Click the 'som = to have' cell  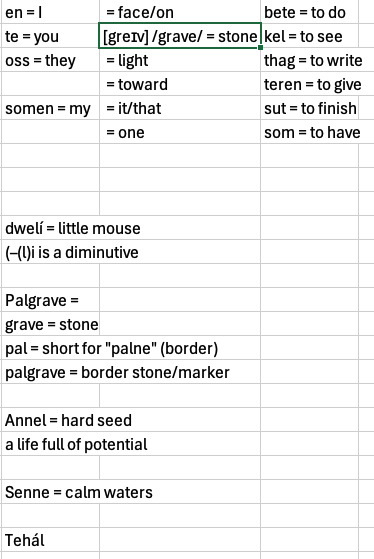click(x=309, y=132)
